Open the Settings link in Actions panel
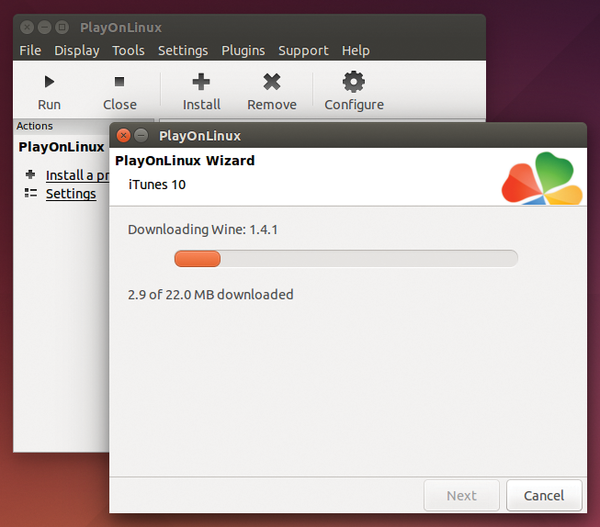This screenshot has height=527, width=600. click(x=71, y=193)
